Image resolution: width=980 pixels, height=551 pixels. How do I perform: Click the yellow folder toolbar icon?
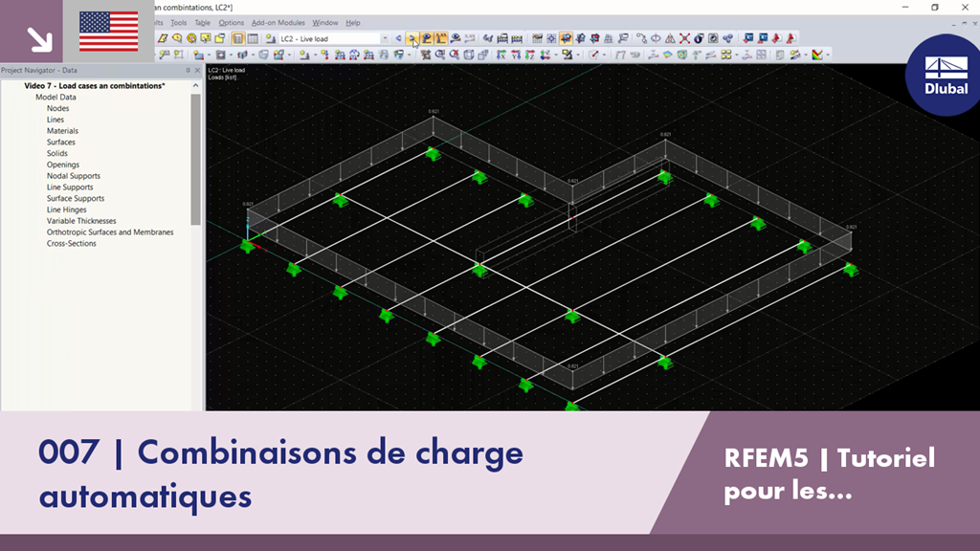220,38
